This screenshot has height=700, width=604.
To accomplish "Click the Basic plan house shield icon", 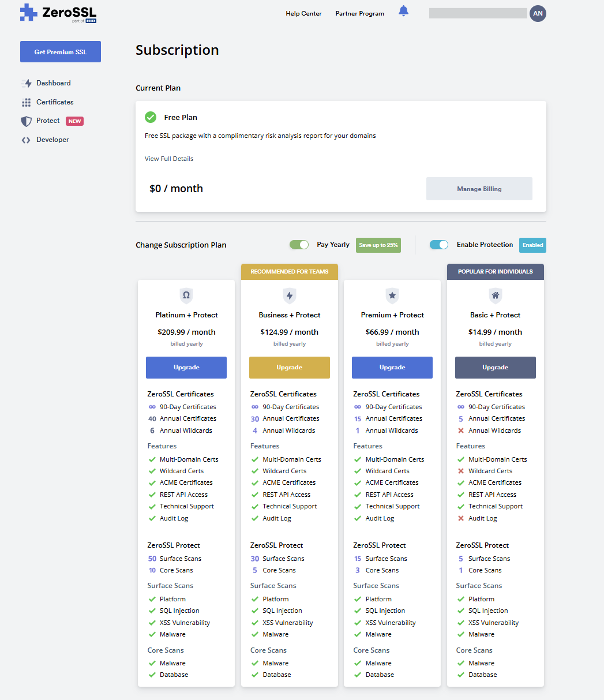I will (x=495, y=296).
